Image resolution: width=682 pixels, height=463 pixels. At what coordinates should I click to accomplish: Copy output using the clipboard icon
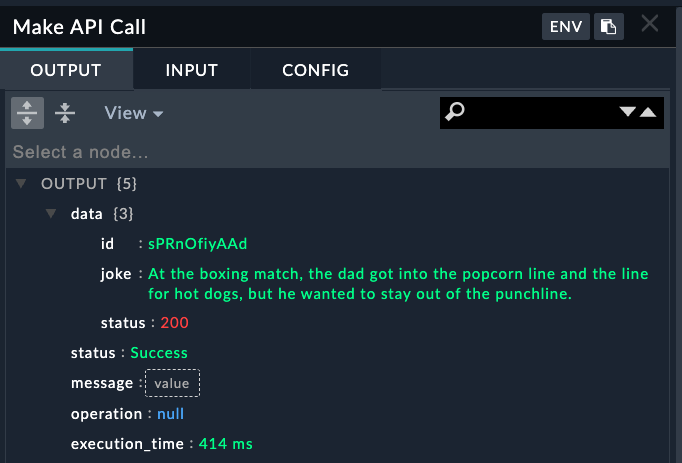pyautogui.click(x=608, y=27)
